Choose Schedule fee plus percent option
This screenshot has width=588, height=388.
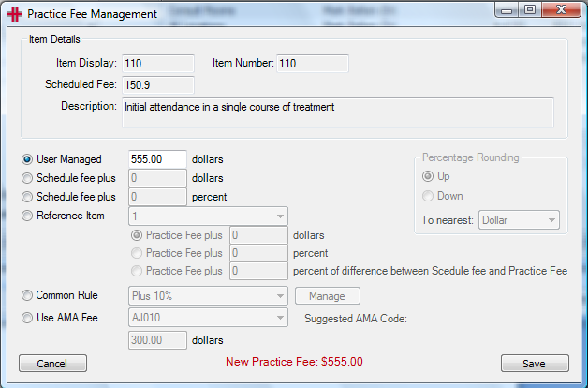pyautogui.click(x=27, y=197)
